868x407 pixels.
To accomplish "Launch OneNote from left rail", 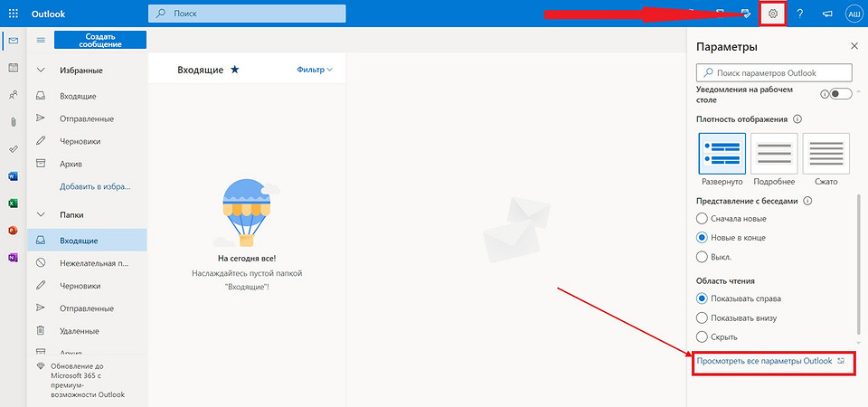I will pyautogui.click(x=14, y=258).
